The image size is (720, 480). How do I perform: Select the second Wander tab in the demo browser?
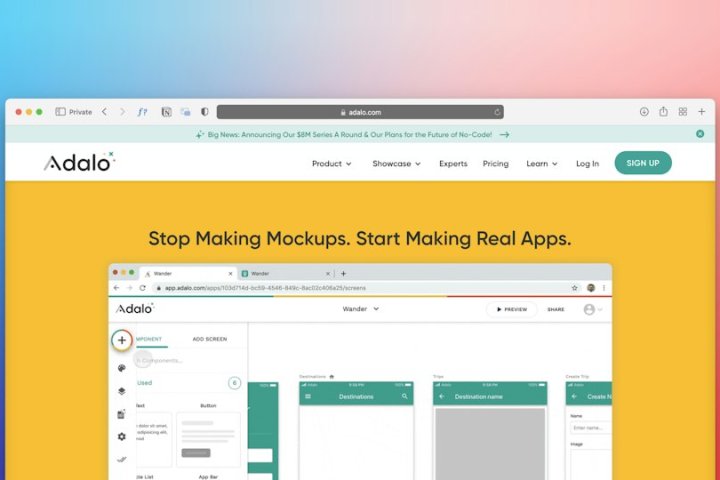[285, 273]
